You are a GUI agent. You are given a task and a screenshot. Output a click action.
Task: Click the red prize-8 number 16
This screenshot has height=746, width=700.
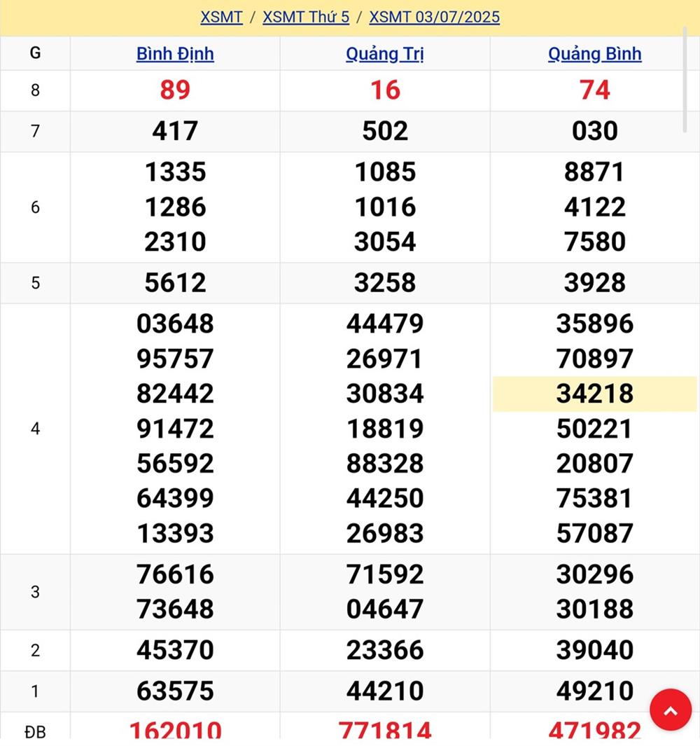(385, 90)
